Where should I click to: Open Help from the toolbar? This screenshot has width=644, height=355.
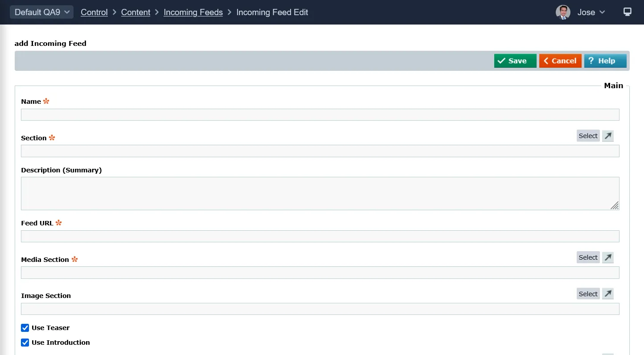[x=605, y=61]
